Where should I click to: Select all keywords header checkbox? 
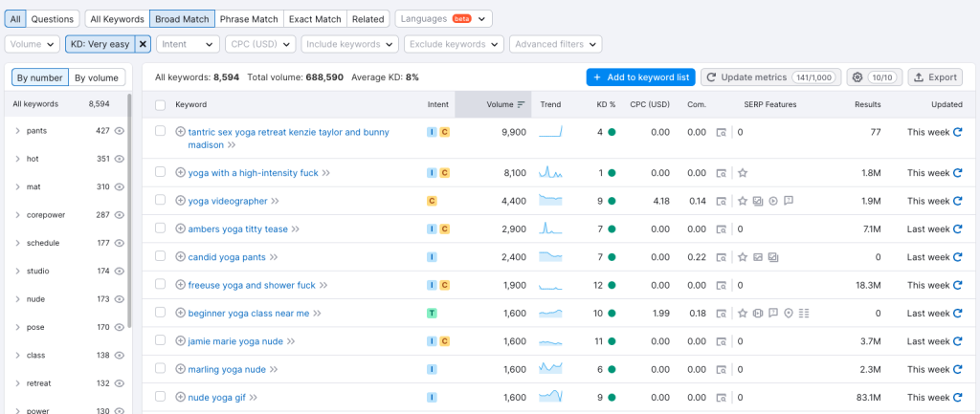(x=160, y=105)
